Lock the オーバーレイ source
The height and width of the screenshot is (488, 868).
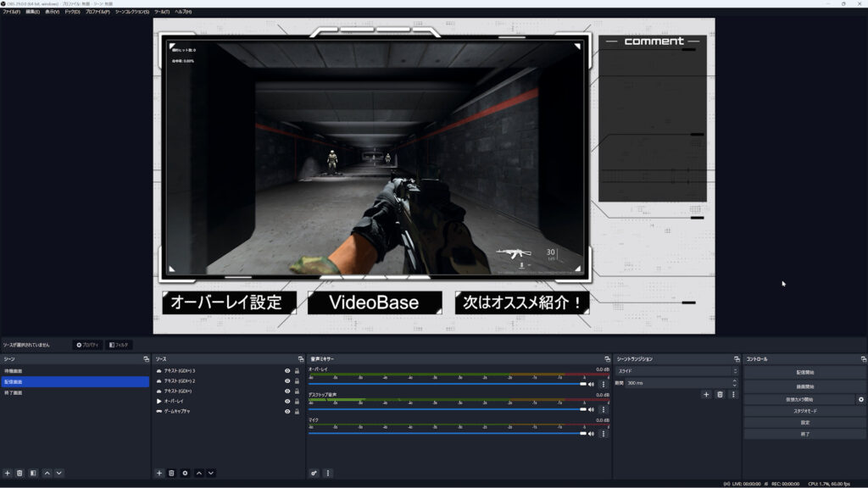[296, 402]
